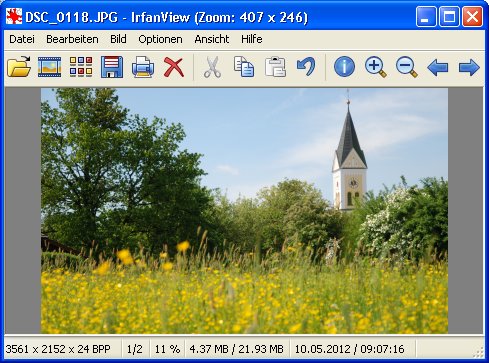Paste from clipboard icon
The image size is (489, 363).
click(x=275, y=67)
